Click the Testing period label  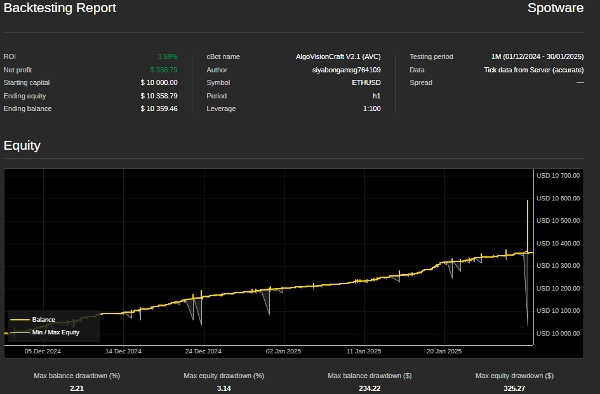(x=431, y=57)
